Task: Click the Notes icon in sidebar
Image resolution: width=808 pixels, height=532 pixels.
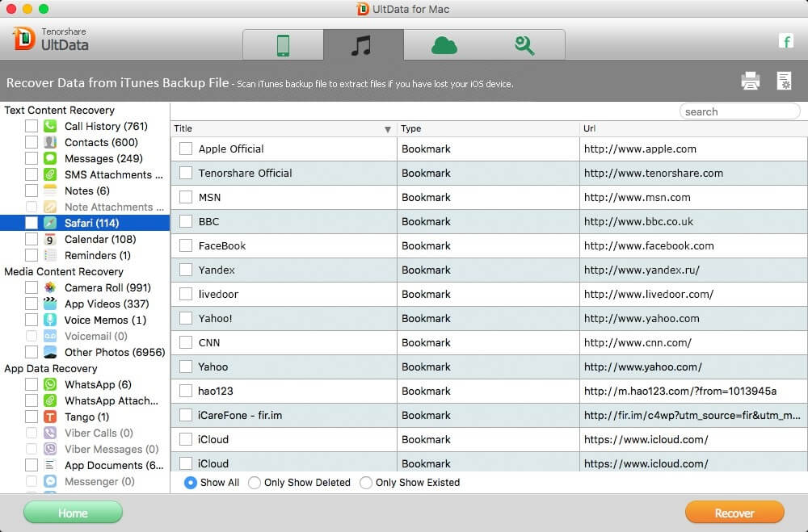Action: point(50,191)
